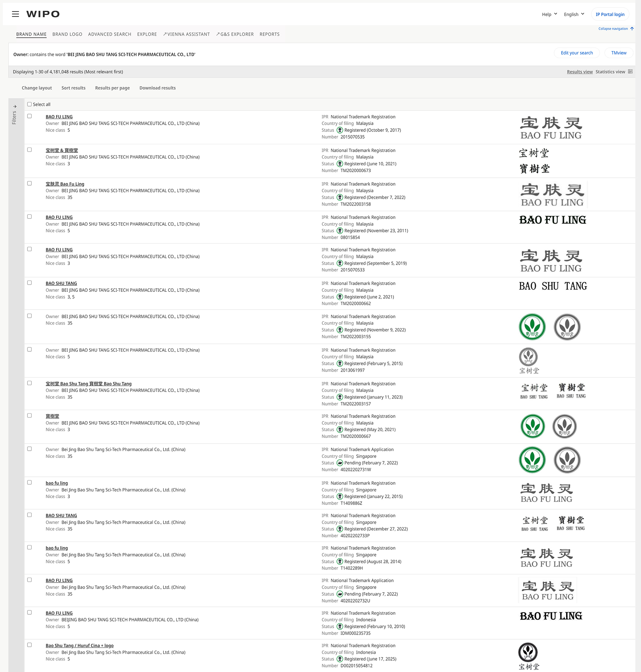Click registered status icon for number 2015070535
The image size is (641, 672).
pyautogui.click(x=340, y=130)
